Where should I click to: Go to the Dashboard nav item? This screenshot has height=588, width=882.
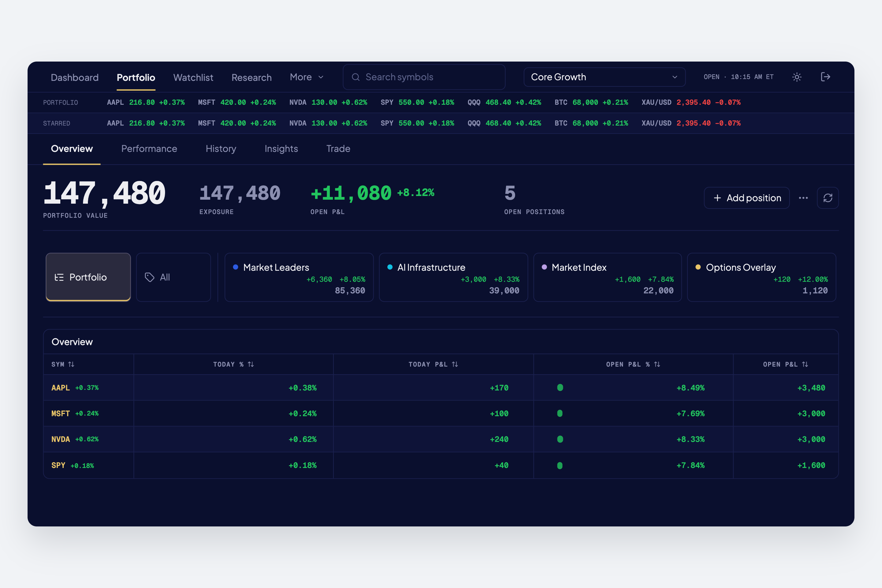75,77
